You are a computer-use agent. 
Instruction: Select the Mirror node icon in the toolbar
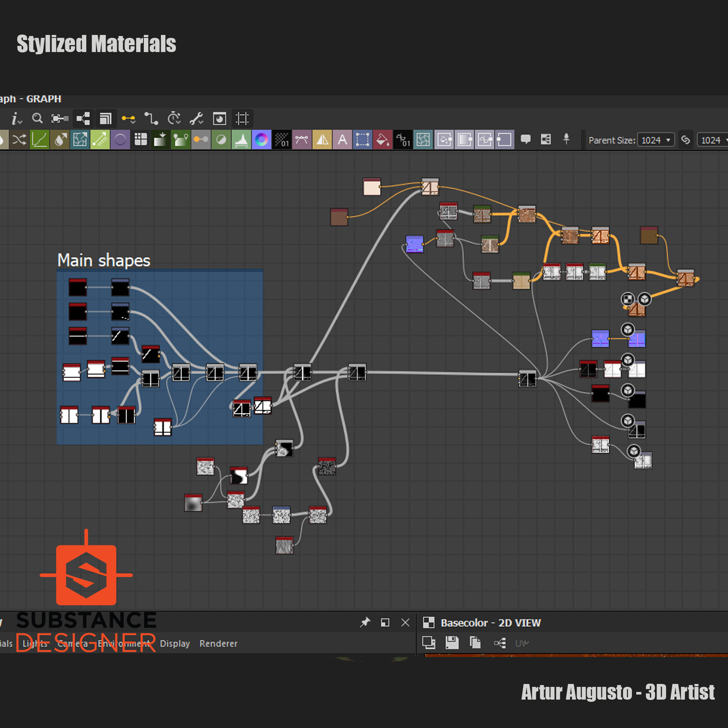click(322, 138)
